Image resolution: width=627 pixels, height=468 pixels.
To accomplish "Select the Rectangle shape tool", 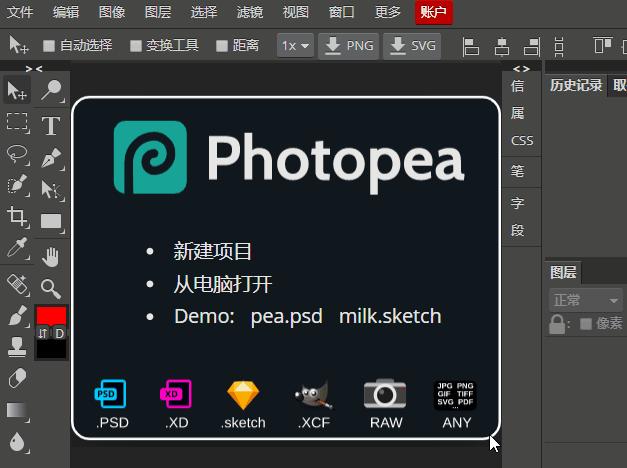I will pos(51,221).
